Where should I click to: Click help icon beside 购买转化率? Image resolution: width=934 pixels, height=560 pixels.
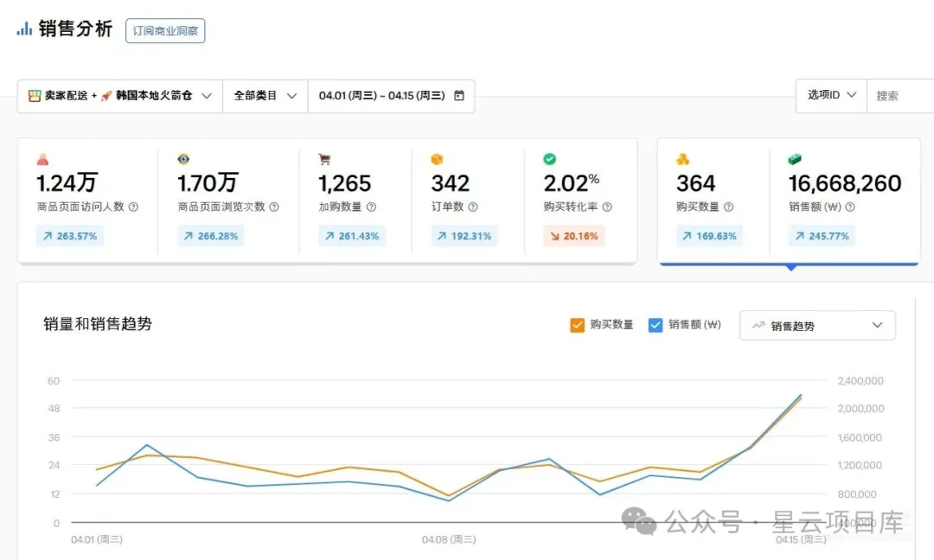tap(607, 207)
